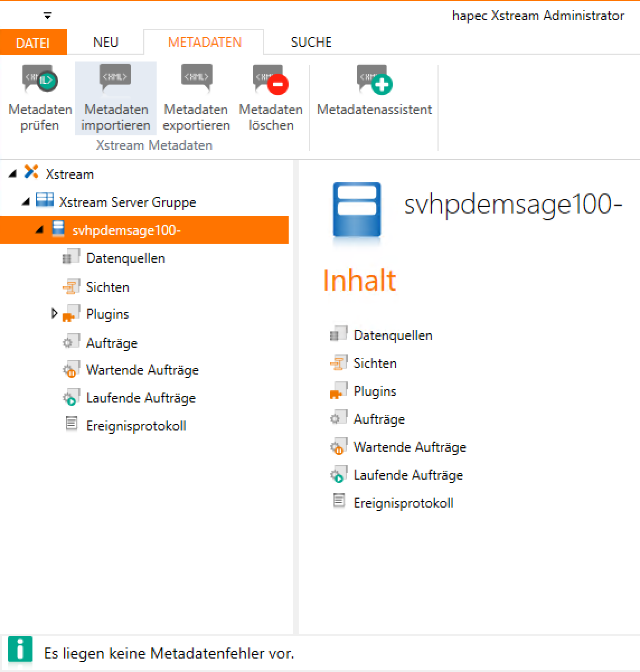Open Ereignisprotokoll from the Inhalt list
Image resolution: width=640 pixels, height=672 pixels.
403,503
